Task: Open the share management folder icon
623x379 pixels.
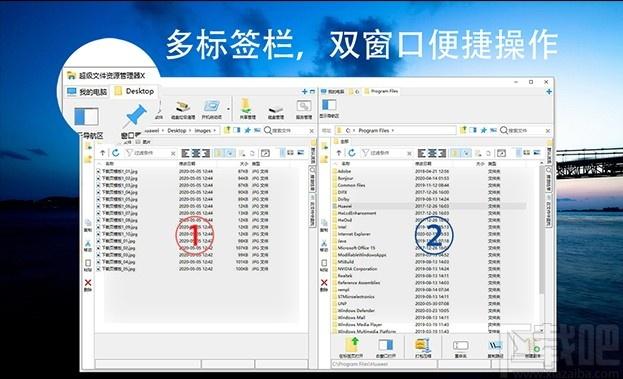Action: click(x=247, y=109)
